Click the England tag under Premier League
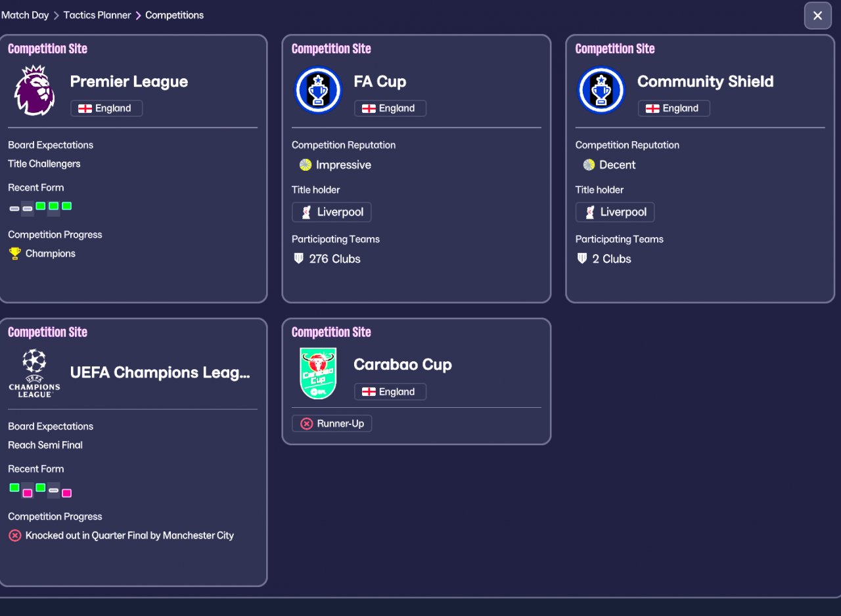 (106, 108)
